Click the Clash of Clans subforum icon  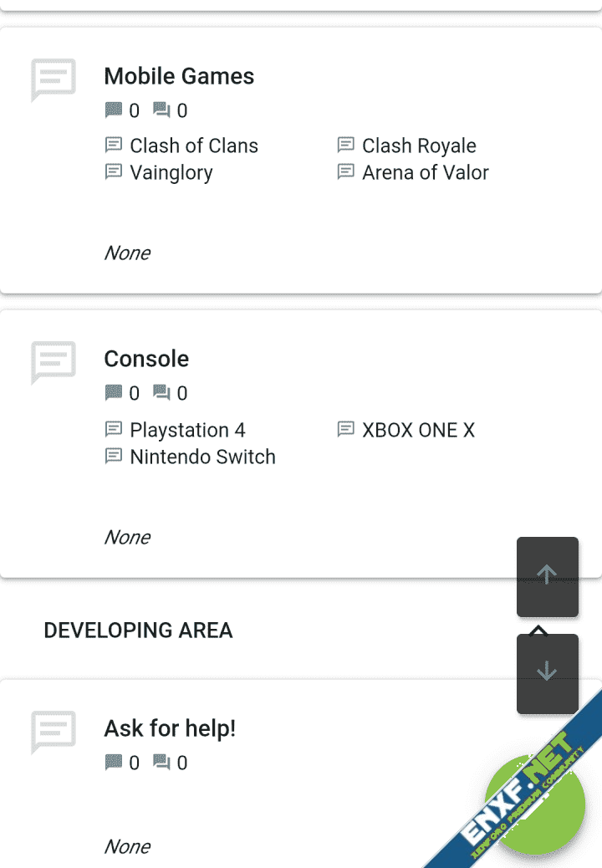click(114, 146)
